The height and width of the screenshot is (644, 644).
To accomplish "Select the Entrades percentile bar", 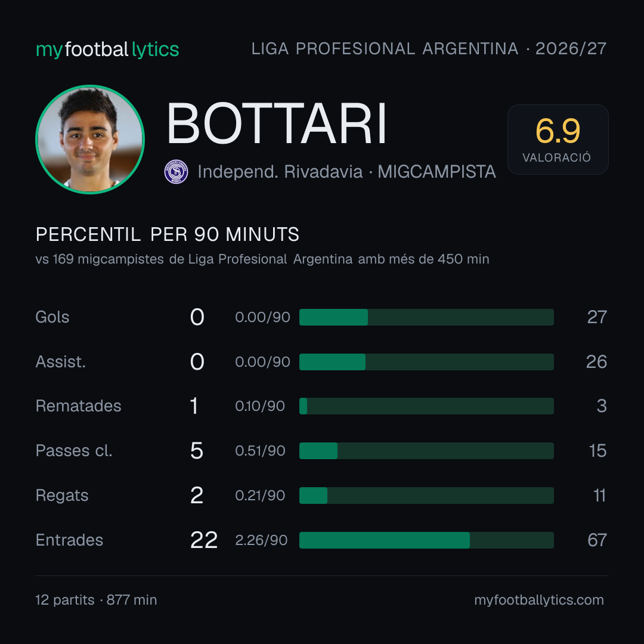I will (426, 540).
